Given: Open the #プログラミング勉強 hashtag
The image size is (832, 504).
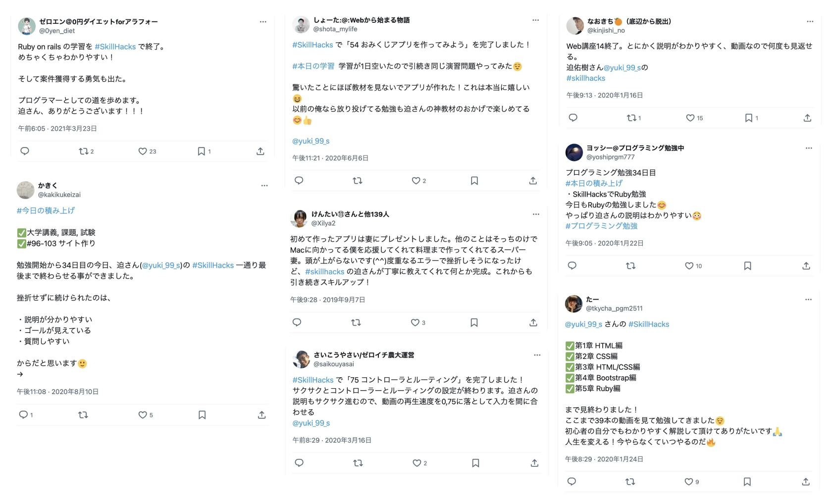Looking at the screenshot, I should 601,226.
